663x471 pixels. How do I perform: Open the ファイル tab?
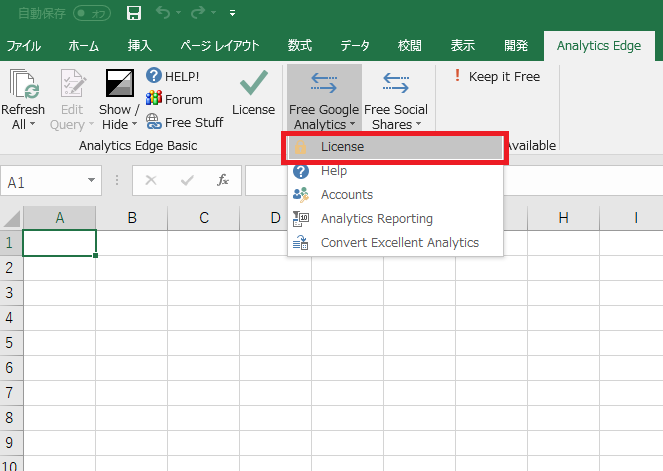23,45
